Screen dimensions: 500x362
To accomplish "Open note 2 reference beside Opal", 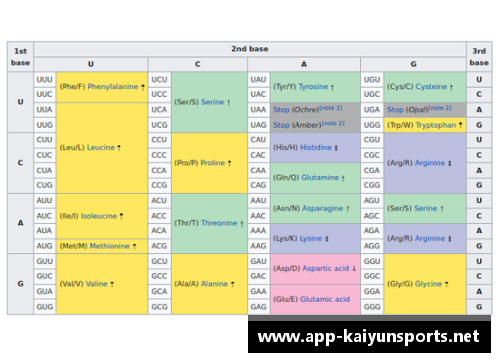I will [440, 108].
